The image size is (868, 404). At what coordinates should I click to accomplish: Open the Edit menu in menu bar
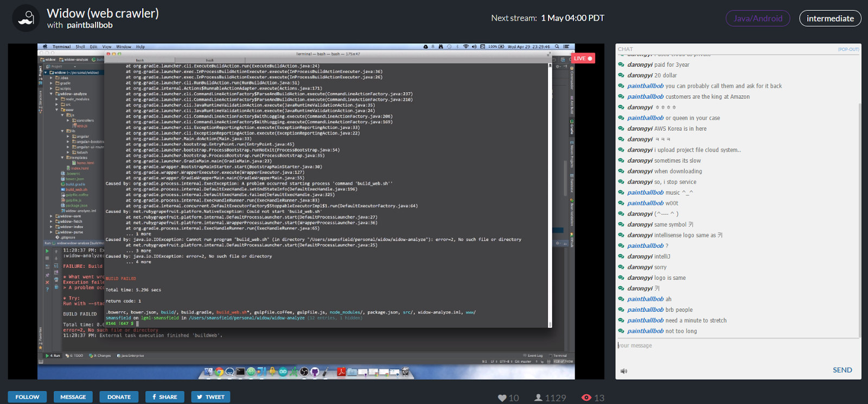pyautogui.click(x=94, y=47)
